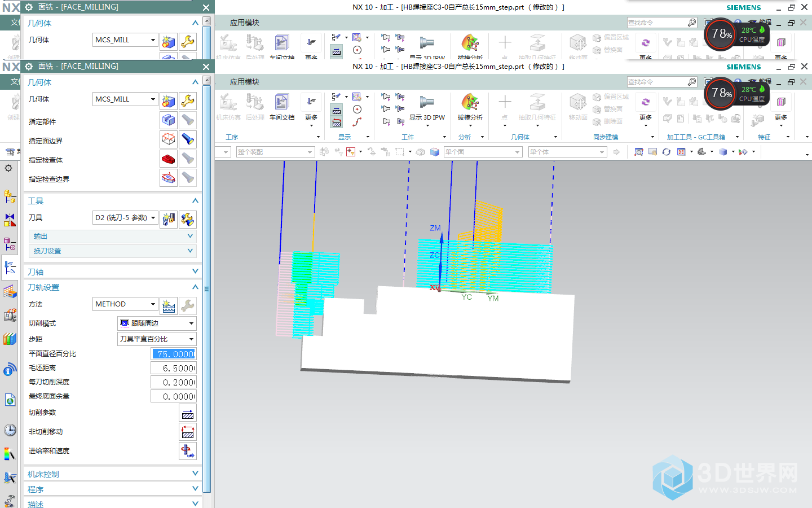Open the 更多 menu in 特征 group
This screenshot has width=812, height=508.
pyautogui.click(x=781, y=109)
